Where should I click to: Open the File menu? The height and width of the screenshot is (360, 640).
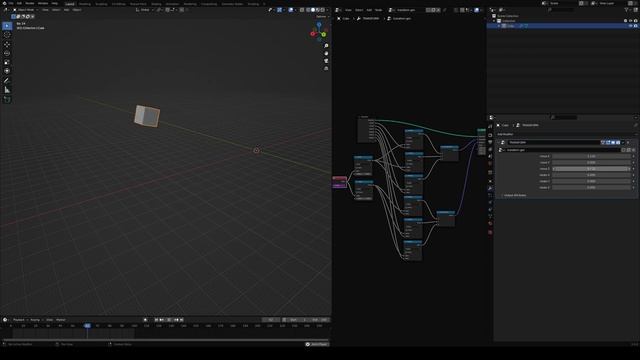[11, 3]
